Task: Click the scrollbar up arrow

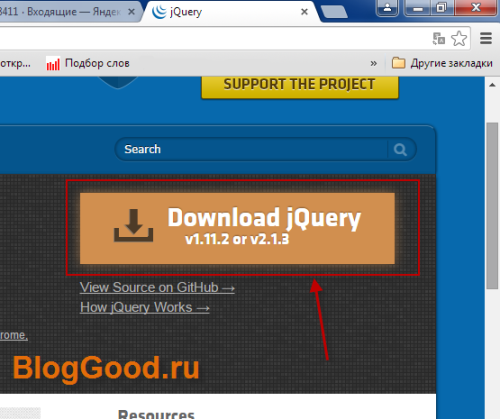Action: [x=492, y=85]
